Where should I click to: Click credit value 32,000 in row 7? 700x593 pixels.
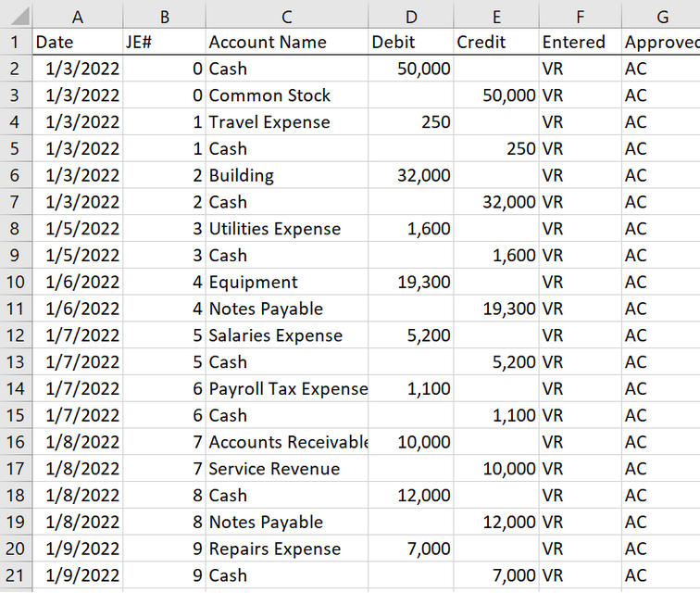[496, 202]
